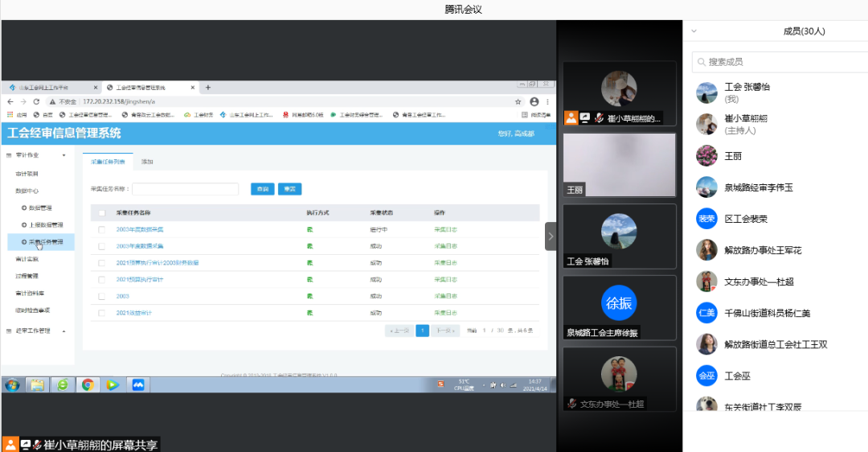Screen dimensions: 868x452
Task: Click the blue 查询 button
Action: point(262,189)
